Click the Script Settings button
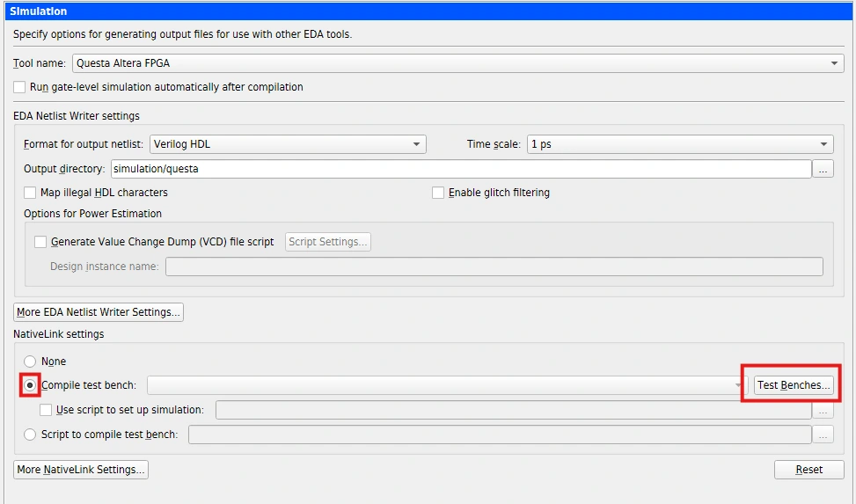Screen dimensions: 856x504 [328, 242]
